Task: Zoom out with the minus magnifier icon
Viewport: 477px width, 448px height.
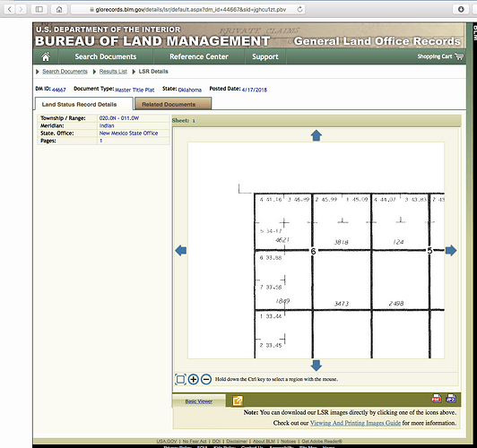Action: click(206, 379)
